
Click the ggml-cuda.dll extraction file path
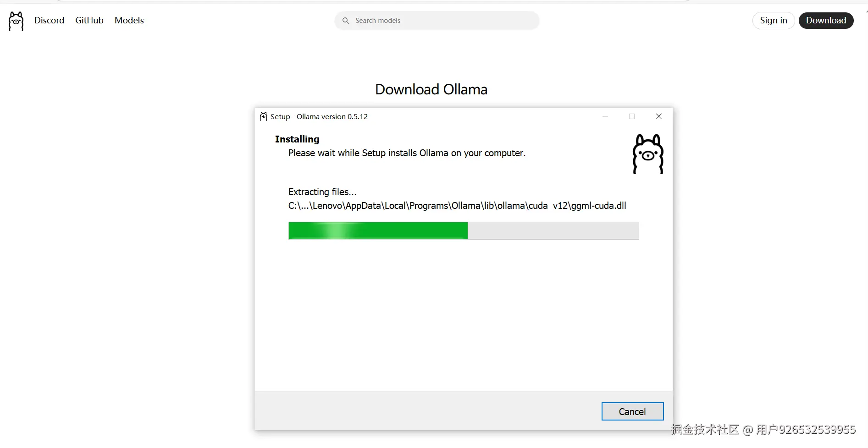(457, 206)
